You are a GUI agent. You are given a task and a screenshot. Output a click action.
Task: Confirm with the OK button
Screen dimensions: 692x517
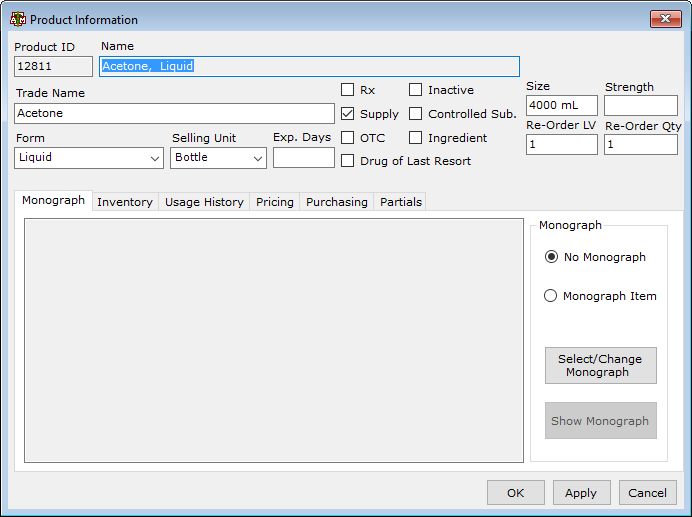point(515,493)
